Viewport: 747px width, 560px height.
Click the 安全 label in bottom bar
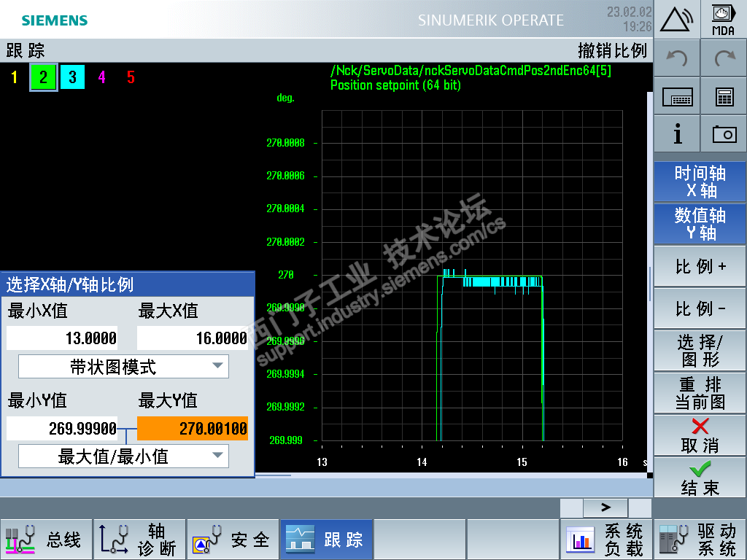coord(250,540)
